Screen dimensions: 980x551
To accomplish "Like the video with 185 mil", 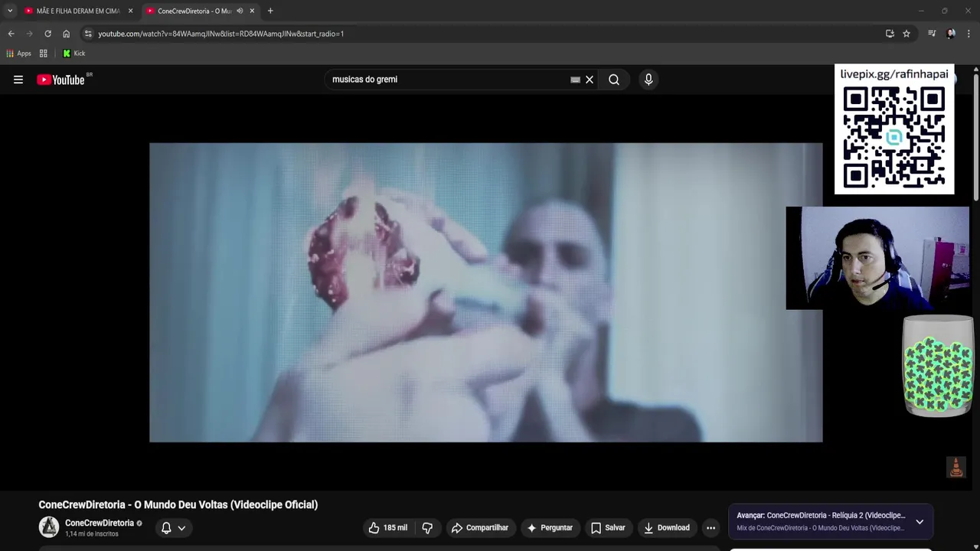I will [x=388, y=527].
